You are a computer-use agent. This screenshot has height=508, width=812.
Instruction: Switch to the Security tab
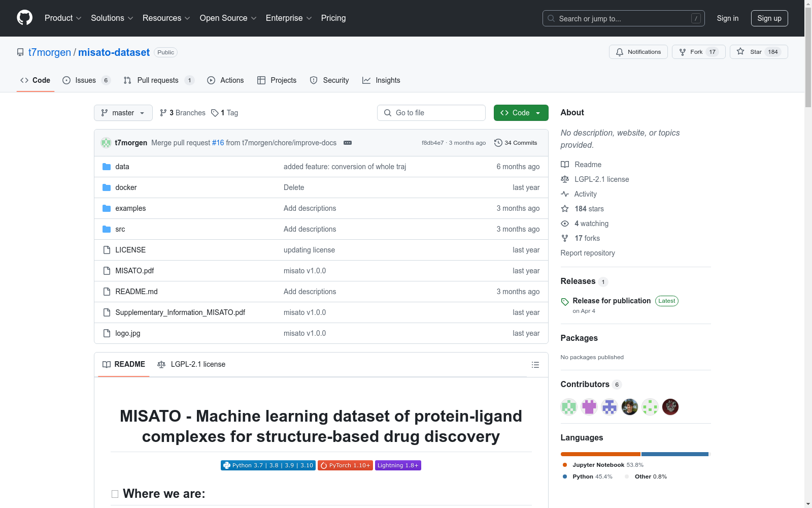329,80
